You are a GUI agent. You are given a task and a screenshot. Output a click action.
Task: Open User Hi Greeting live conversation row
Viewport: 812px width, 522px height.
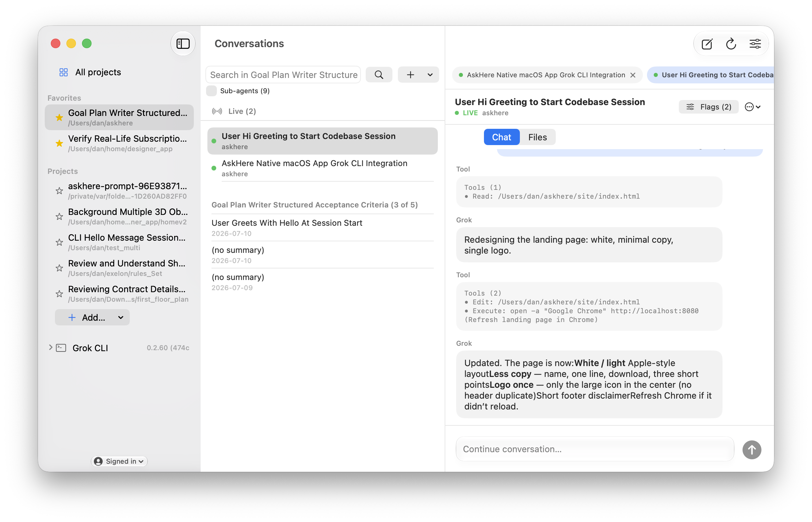[x=322, y=141]
